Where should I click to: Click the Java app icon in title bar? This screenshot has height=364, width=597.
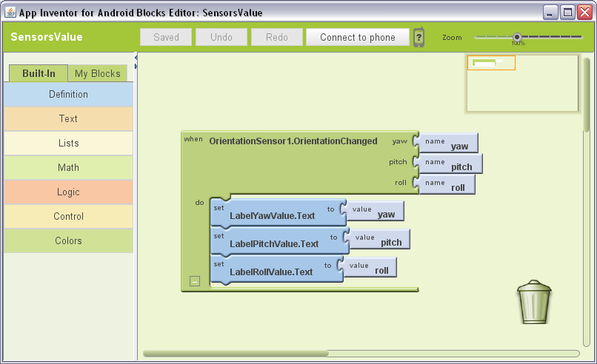(x=10, y=12)
